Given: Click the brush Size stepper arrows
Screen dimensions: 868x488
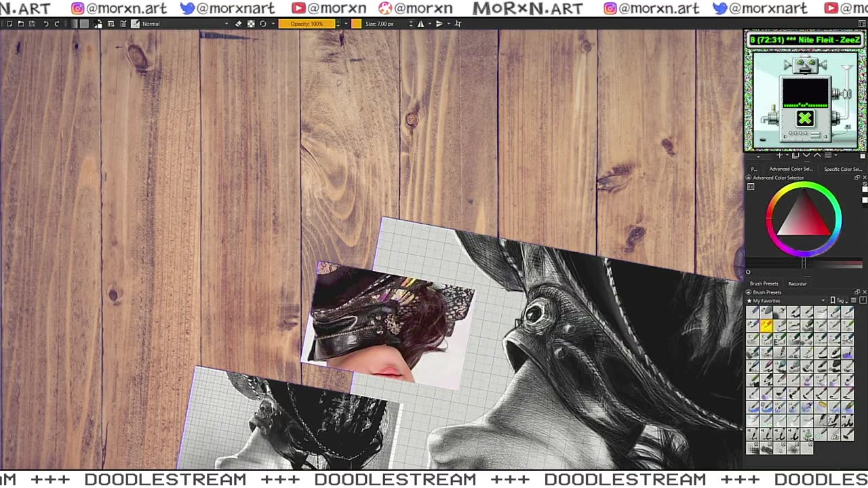Looking at the screenshot, I should coord(411,24).
